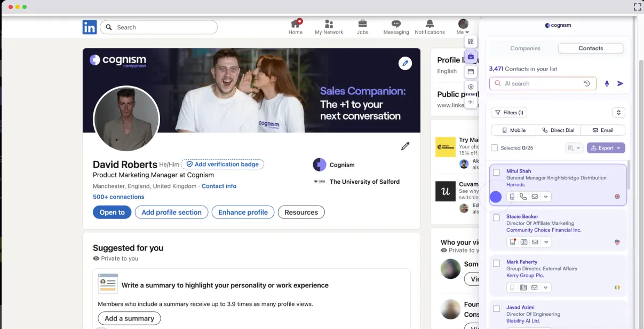This screenshot has width=644, height=329.
Task: Open search history in AI search box
Action: pyautogui.click(x=586, y=84)
